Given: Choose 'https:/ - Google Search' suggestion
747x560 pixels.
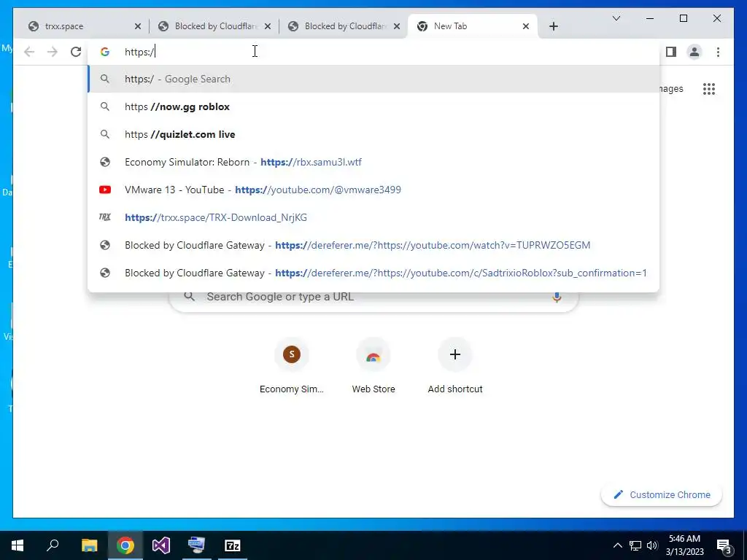Looking at the screenshot, I should (x=373, y=79).
